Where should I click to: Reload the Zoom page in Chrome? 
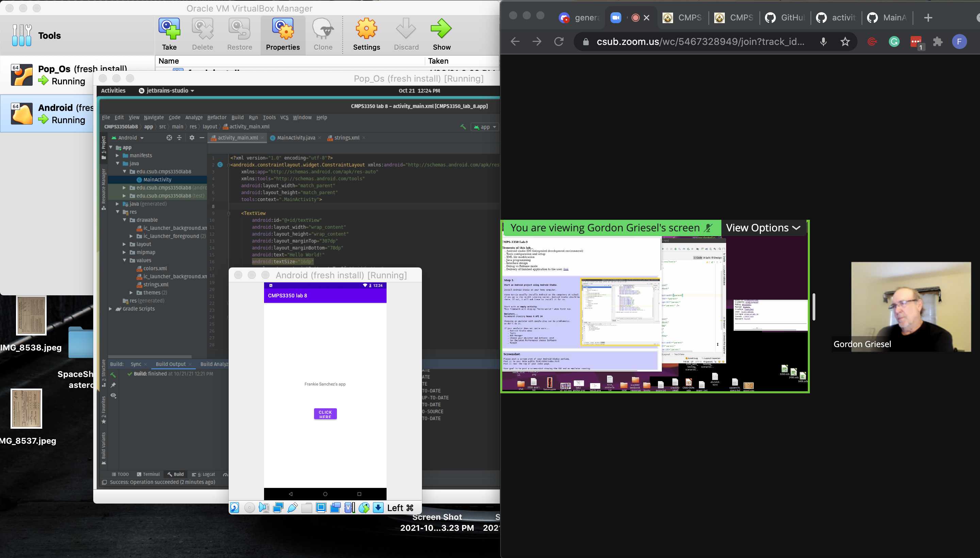558,42
